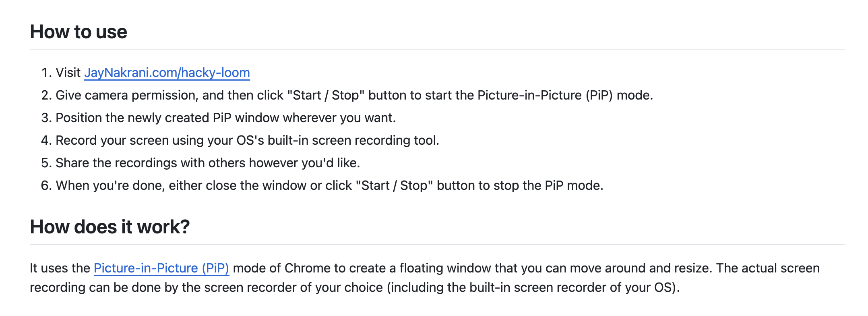Click the paragraph line starting "It uses the"
868x316 pixels.
click(x=425, y=268)
